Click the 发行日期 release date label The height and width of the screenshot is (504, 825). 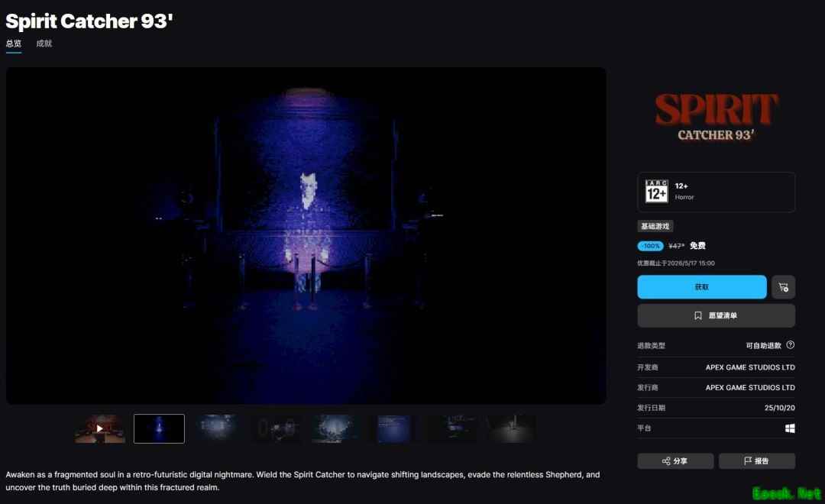click(x=651, y=408)
